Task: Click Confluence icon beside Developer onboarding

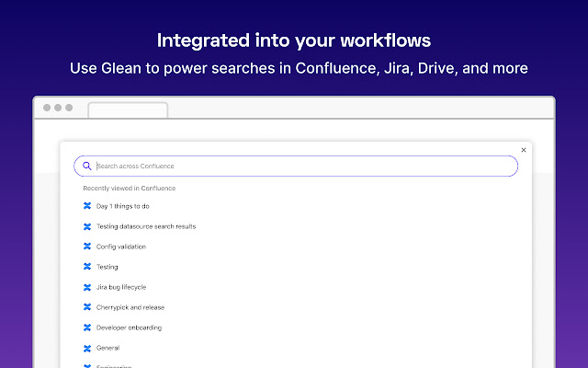Action: 87,328
